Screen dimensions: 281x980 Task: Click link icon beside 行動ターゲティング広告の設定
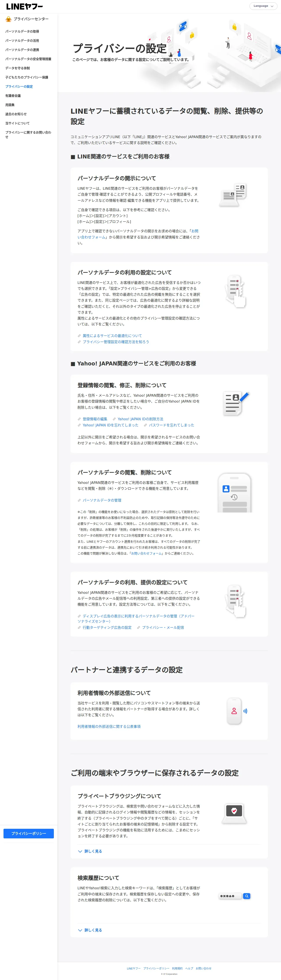point(79,627)
